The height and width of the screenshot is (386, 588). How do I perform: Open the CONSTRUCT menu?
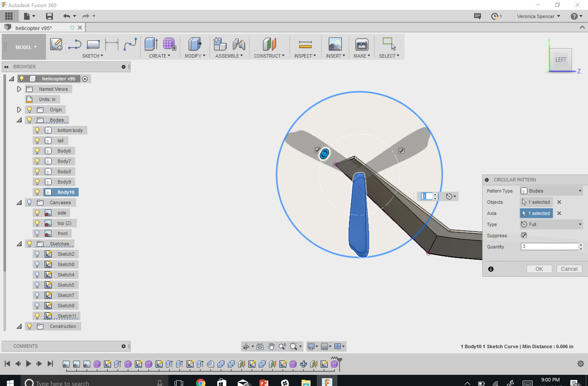(269, 56)
